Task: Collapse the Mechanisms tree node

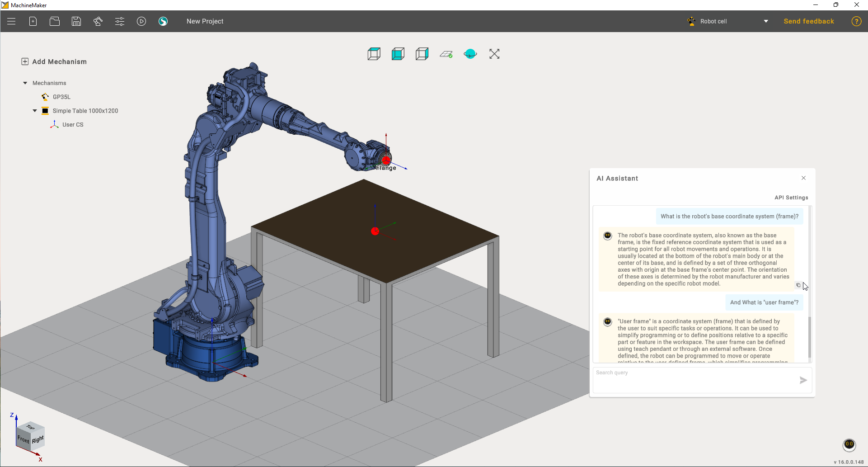Action: pos(25,83)
